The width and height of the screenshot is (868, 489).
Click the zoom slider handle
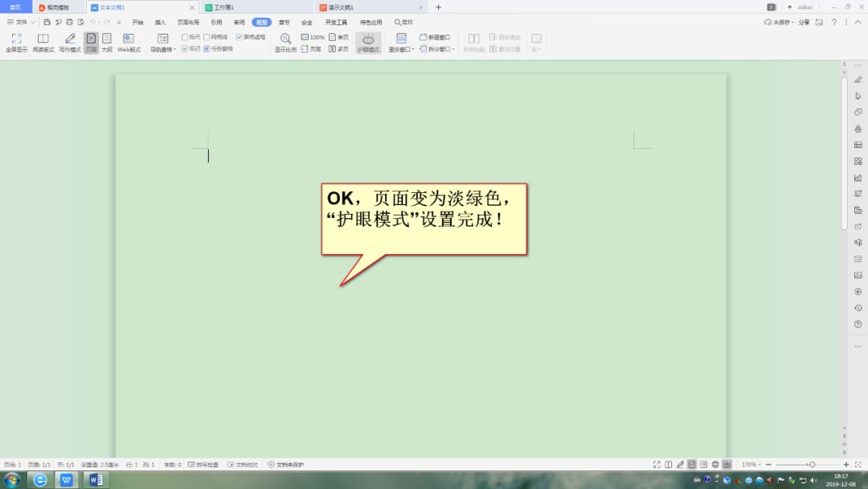pos(812,465)
